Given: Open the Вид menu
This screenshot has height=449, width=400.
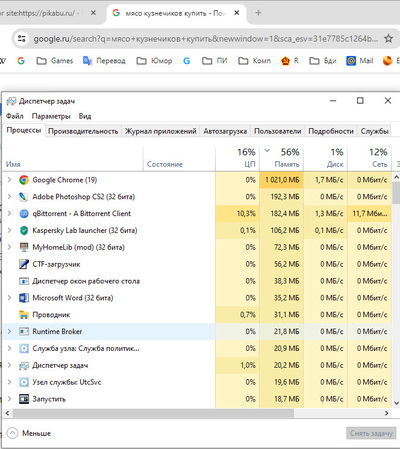Looking at the screenshot, I should pyautogui.click(x=85, y=116).
